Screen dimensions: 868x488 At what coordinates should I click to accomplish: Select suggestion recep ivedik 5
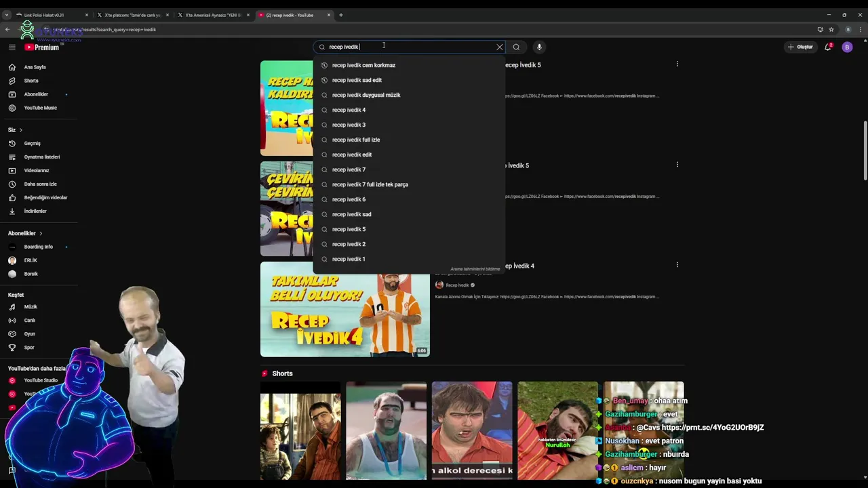coord(409,229)
